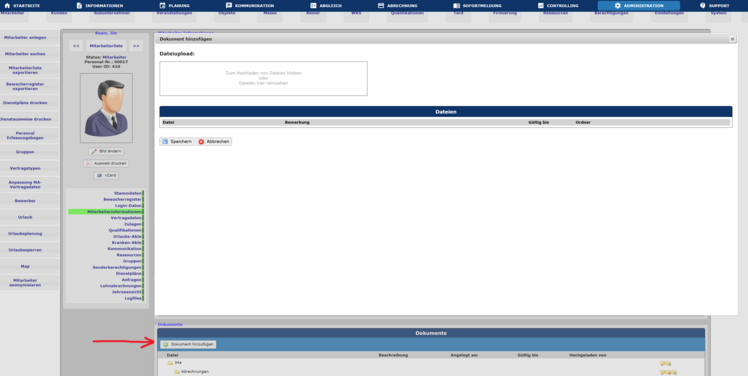Open the Planung calendar icon menu
The height and width of the screenshot is (376, 748).
coord(162,6)
